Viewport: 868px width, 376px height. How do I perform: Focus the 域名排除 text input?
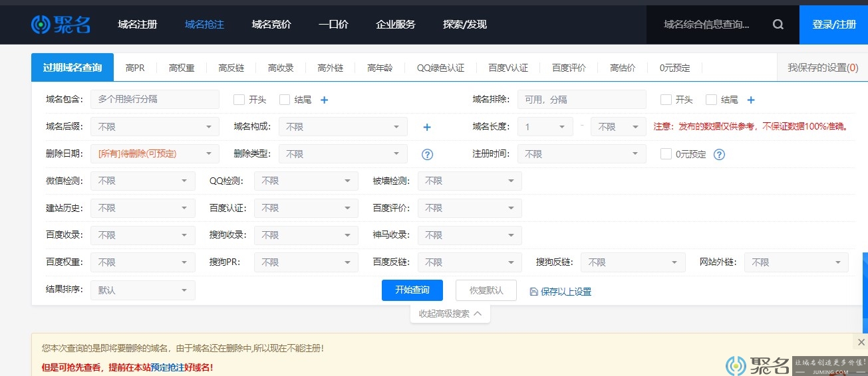(x=582, y=100)
